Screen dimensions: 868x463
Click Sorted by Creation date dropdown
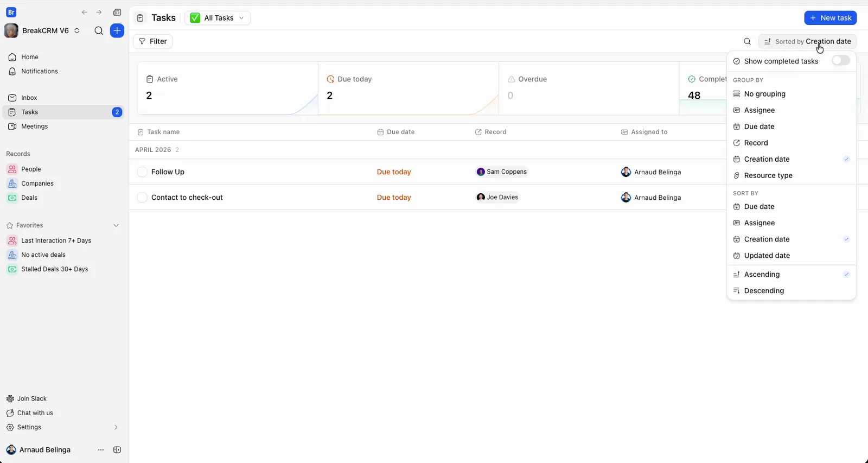point(808,42)
